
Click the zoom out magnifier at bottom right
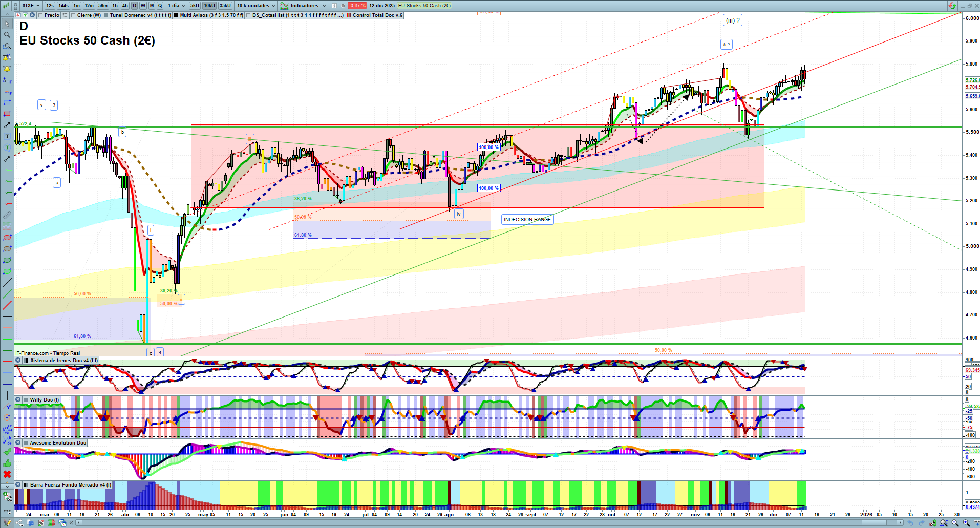coord(955,523)
